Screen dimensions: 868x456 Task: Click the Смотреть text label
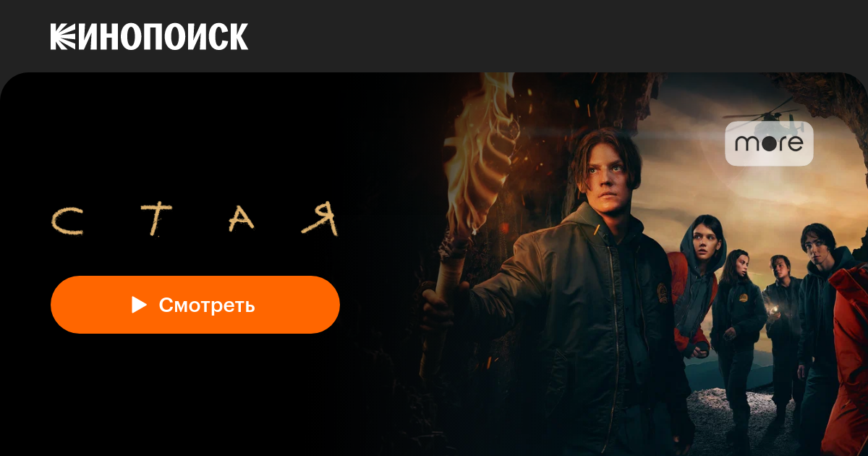point(207,305)
